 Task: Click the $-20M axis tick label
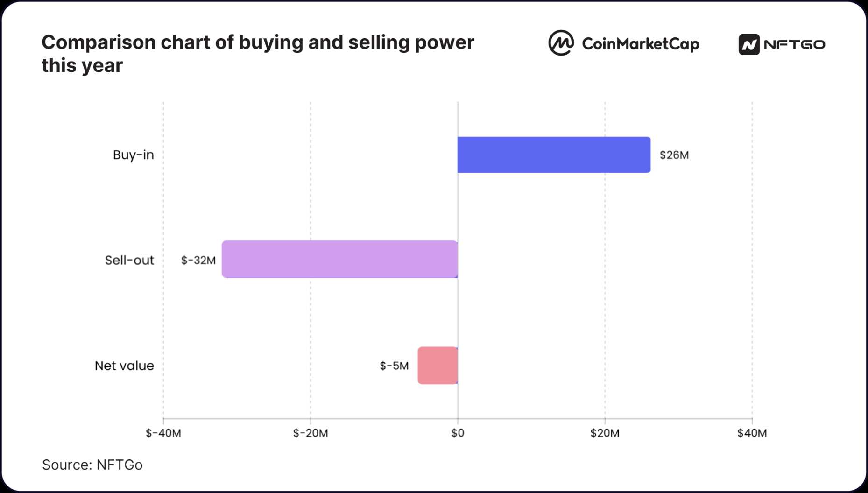(x=311, y=433)
